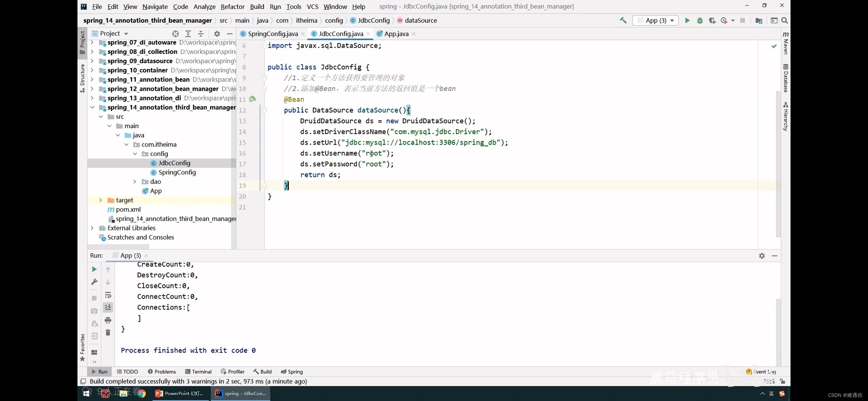
Task: Click the Spring bean gutter icon on line 11
Action: click(x=252, y=99)
